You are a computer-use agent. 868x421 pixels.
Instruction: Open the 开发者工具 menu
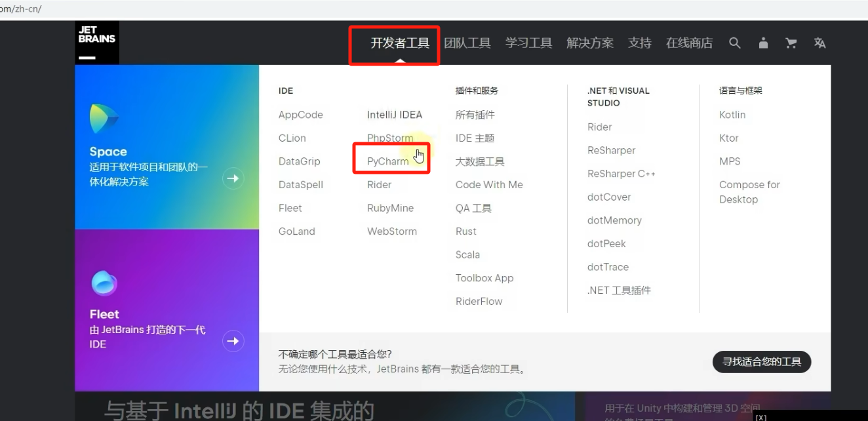pyautogui.click(x=400, y=43)
